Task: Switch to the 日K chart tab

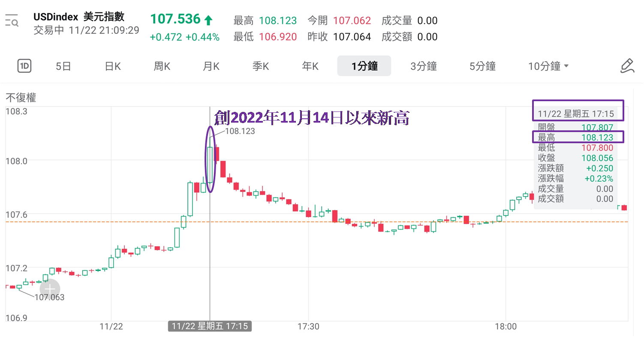Action: click(113, 66)
